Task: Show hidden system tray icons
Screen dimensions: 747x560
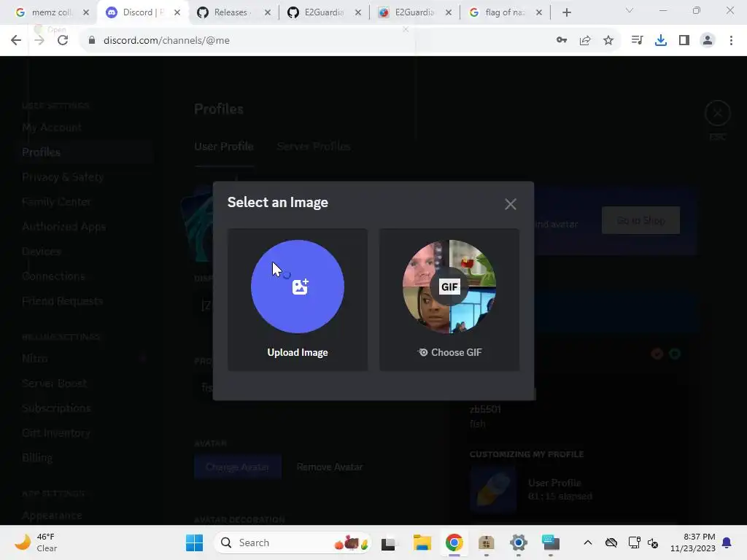Action: (x=588, y=542)
